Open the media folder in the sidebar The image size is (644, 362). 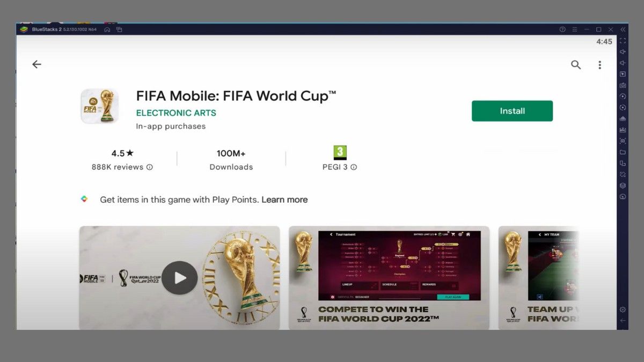[623, 152]
